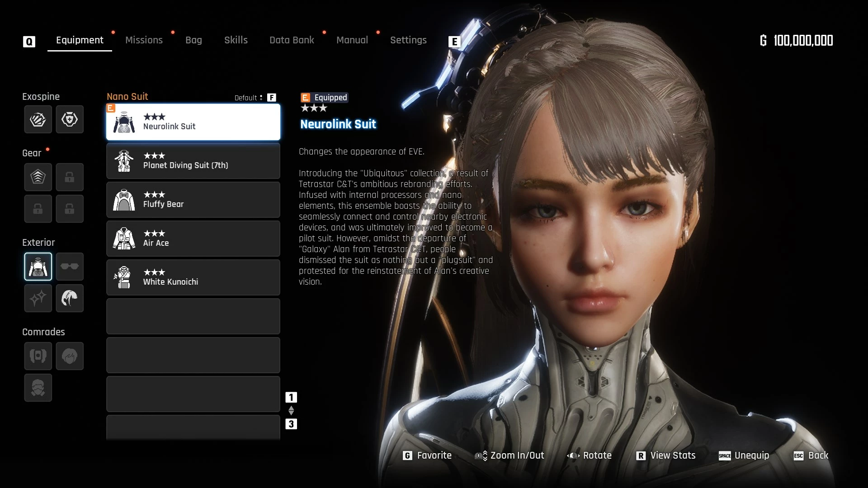Open the drone comrade slot
Screen dimensions: 868x488
(x=38, y=356)
